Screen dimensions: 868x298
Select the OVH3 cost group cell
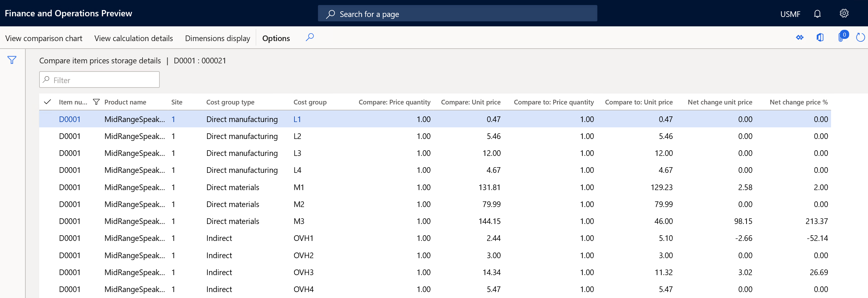coord(303,272)
